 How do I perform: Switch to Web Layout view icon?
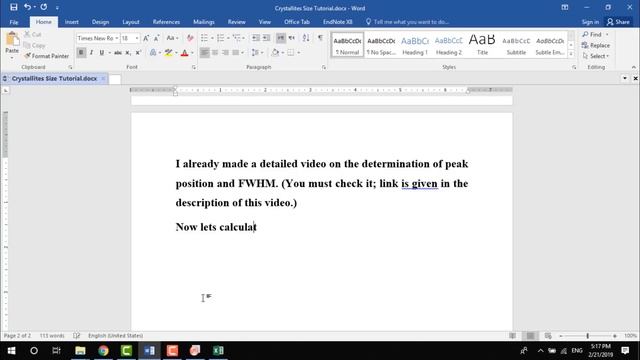tap(548, 336)
